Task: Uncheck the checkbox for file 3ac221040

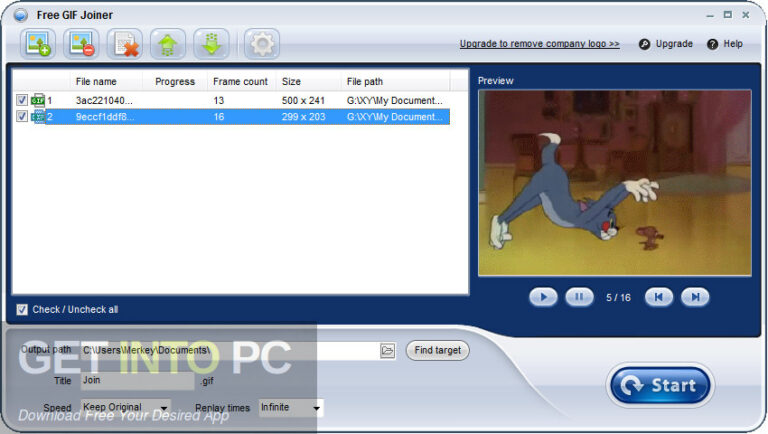Action: [x=22, y=100]
